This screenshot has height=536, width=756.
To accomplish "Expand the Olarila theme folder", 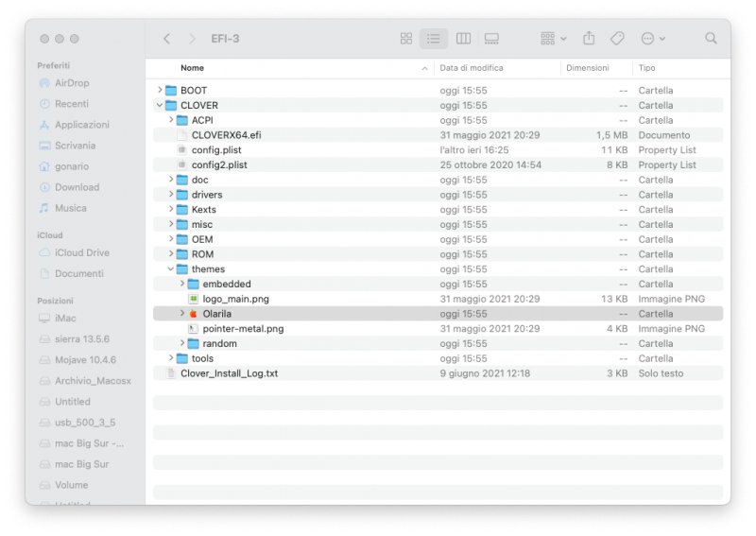I will 181,313.
